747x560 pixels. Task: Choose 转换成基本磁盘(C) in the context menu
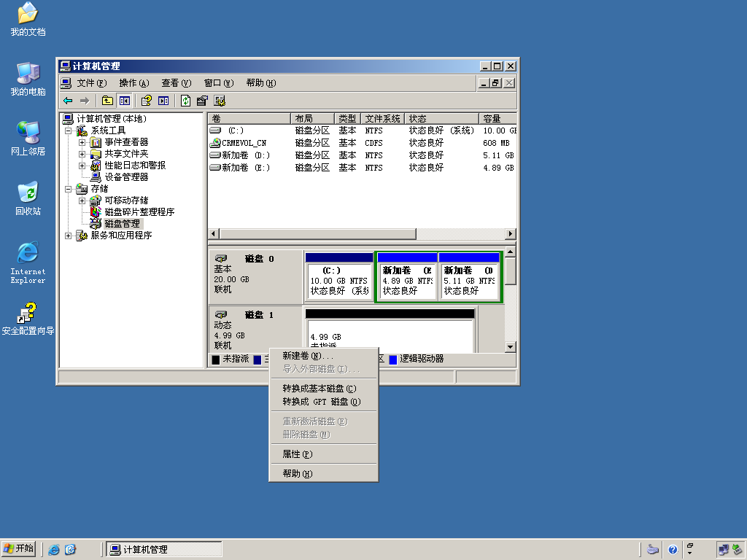323,389
